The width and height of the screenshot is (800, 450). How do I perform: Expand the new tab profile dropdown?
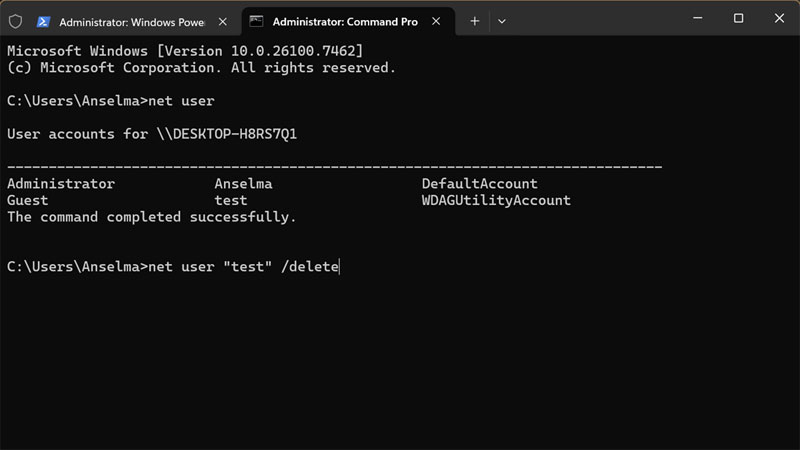click(502, 20)
